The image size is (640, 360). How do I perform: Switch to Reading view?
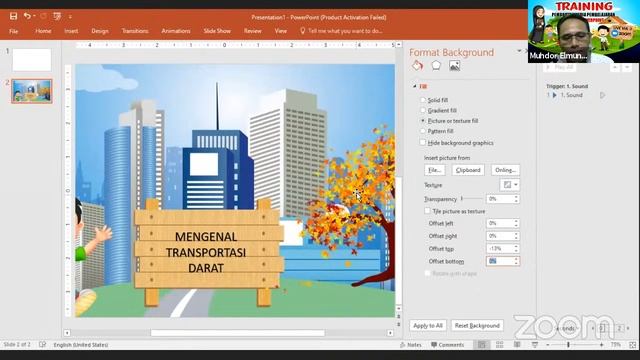pos(517,345)
